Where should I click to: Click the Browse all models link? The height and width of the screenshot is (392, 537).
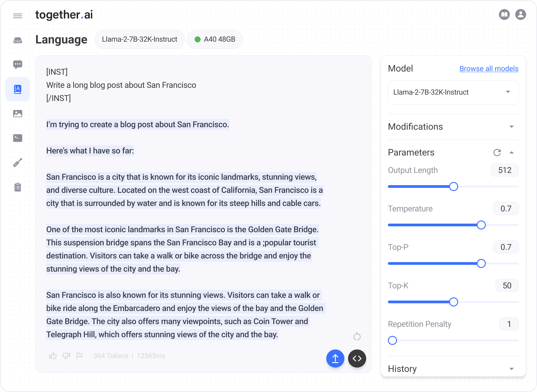(489, 69)
